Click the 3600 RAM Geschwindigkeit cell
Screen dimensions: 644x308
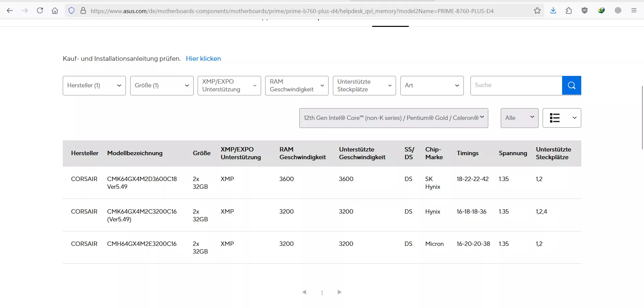point(287,179)
